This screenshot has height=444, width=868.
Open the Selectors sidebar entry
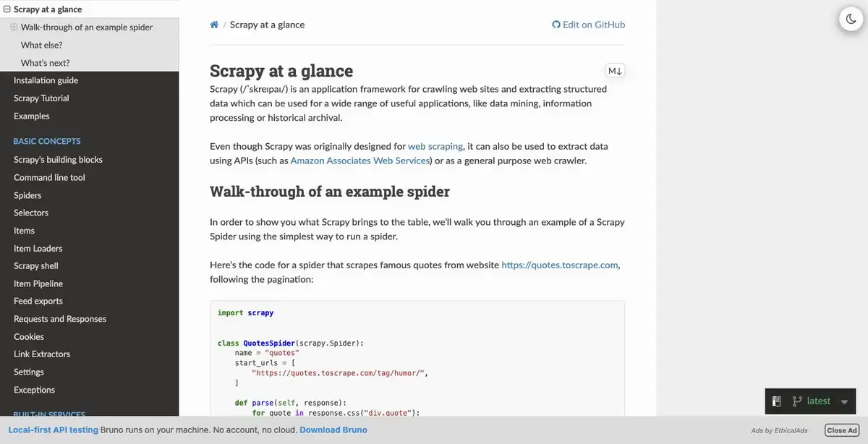click(31, 213)
